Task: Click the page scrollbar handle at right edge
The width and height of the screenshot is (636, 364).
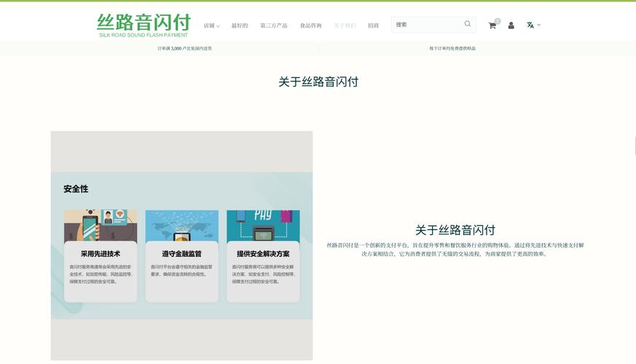Action: pyautogui.click(x=635, y=146)
